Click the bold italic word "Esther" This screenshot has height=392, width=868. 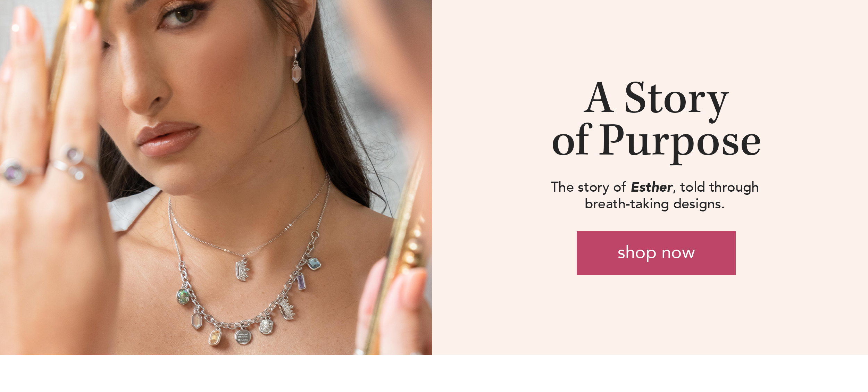651,187
